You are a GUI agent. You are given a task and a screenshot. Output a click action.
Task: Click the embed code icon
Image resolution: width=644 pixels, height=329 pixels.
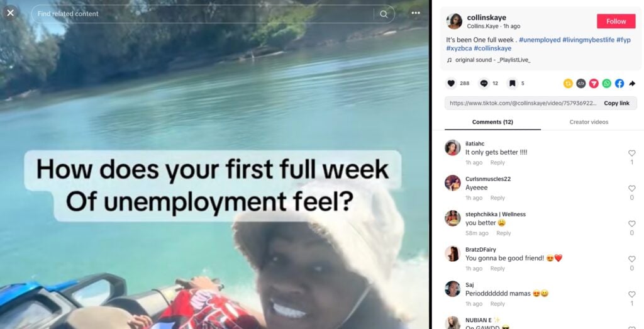(580, 84)
